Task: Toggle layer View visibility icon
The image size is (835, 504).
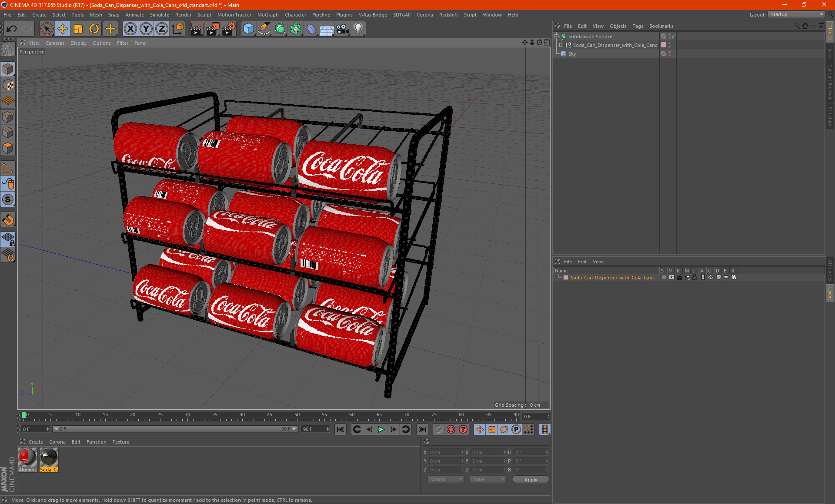Action: (671, 277)
